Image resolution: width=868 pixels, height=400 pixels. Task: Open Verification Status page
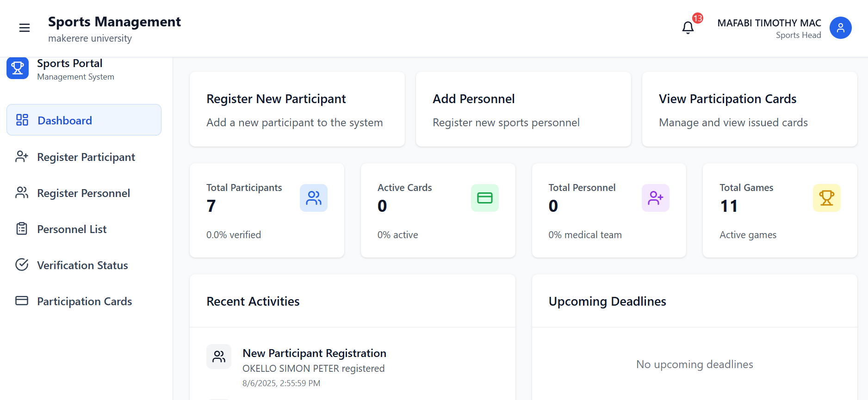click(x=84, y=265)
